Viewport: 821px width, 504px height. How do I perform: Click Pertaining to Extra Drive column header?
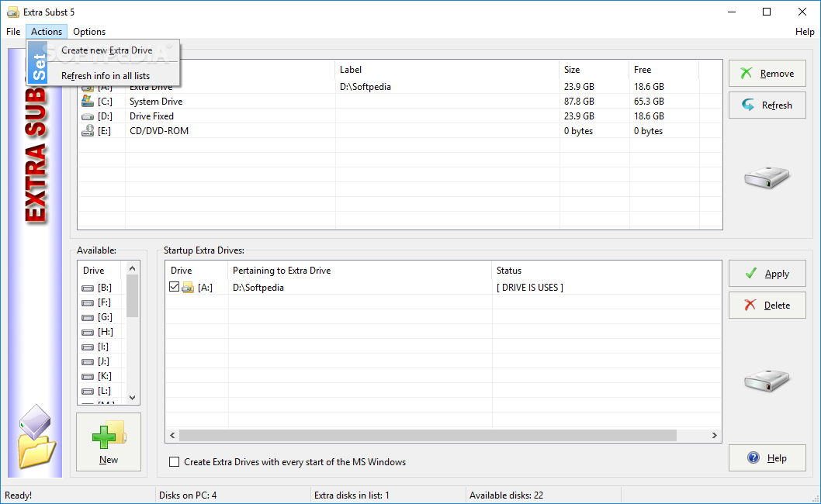point(360,271)
